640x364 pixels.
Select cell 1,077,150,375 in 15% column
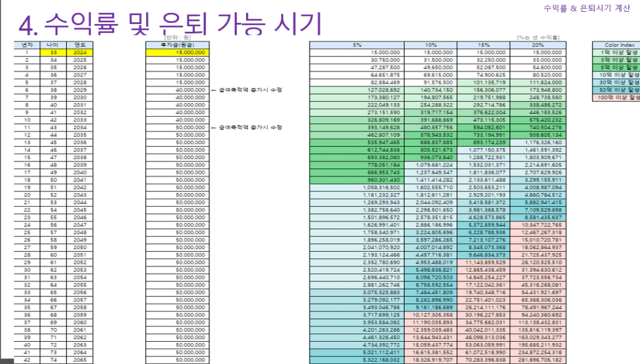483,150
